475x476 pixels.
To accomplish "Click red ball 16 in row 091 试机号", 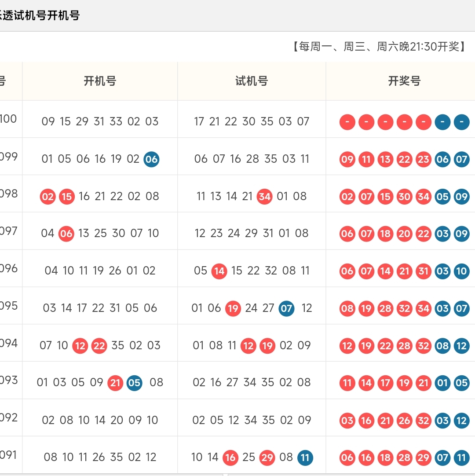I will pos(230,458).
